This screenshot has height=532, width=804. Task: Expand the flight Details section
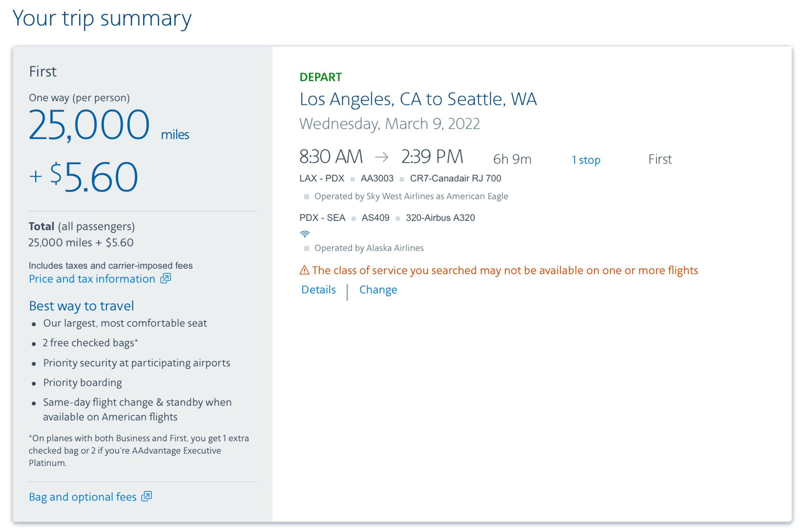coord(318,289)
